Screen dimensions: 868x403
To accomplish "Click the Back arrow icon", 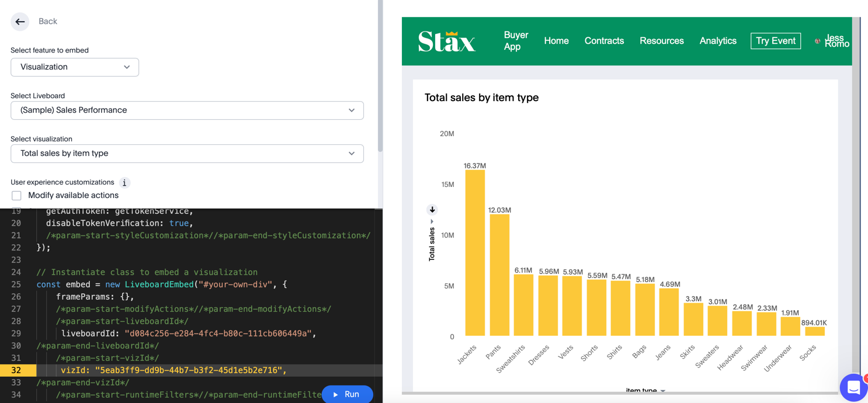I will click(20, 22).
